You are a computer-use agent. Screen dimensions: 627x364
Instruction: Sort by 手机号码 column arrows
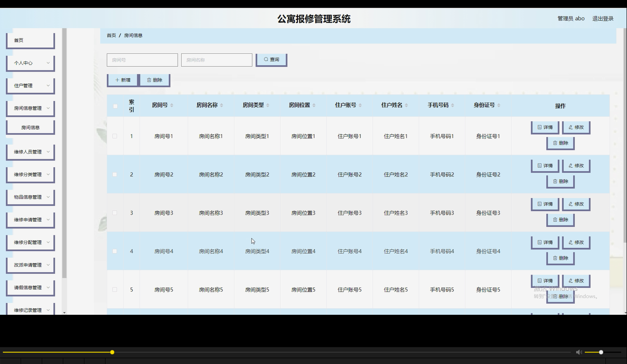452,105
